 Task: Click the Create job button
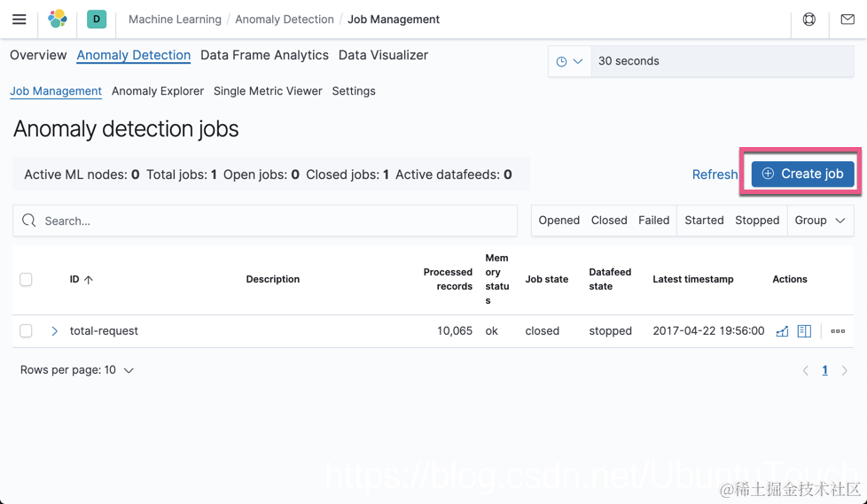(802, 174)
